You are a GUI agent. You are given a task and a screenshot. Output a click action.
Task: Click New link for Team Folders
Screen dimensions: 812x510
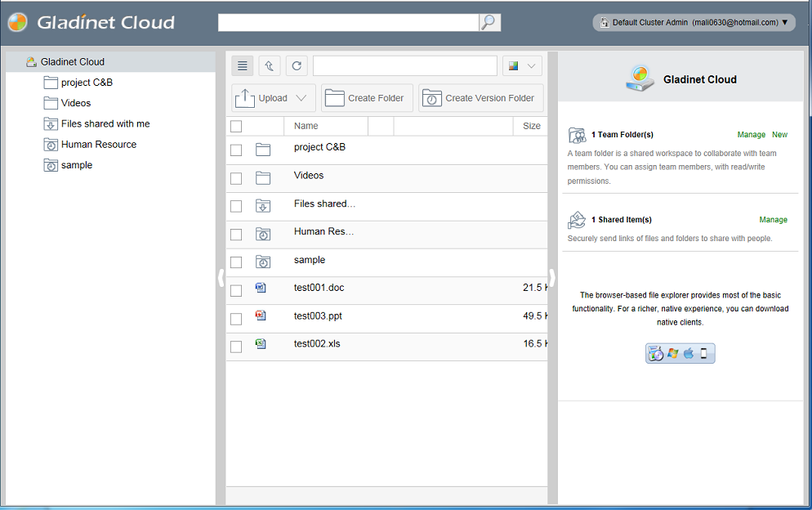click(779, 135)
